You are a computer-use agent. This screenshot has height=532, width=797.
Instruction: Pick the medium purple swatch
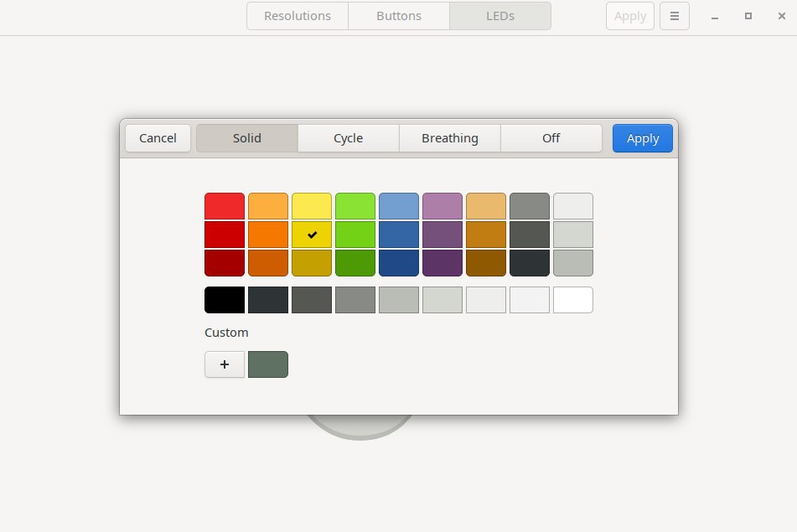click(442, 235)
